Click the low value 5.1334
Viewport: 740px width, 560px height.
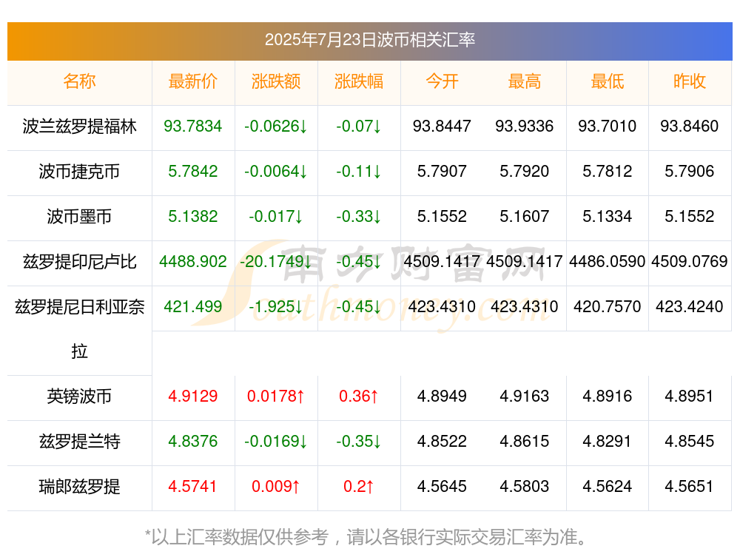608,217
